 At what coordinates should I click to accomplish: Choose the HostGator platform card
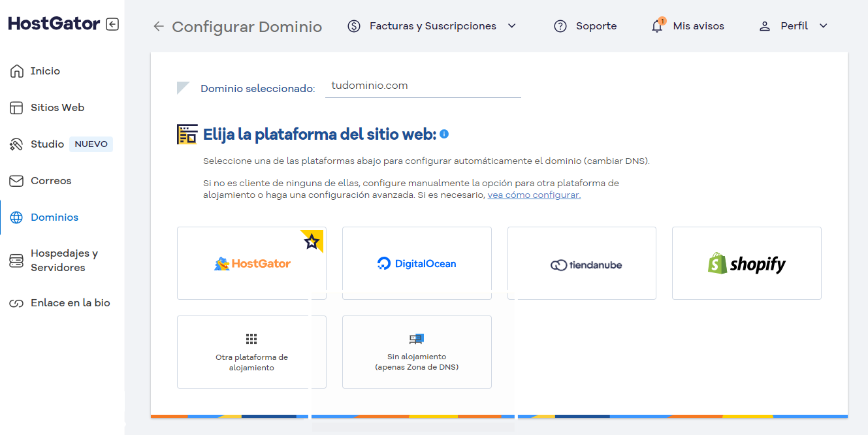[x=251, y=263]
